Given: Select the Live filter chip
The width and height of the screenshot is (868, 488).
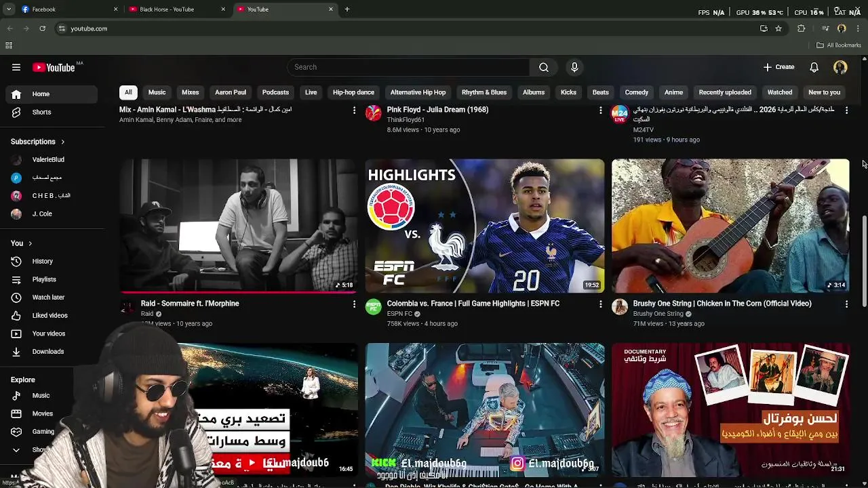Looking at the screenshot, I should (x=311, y=92).
